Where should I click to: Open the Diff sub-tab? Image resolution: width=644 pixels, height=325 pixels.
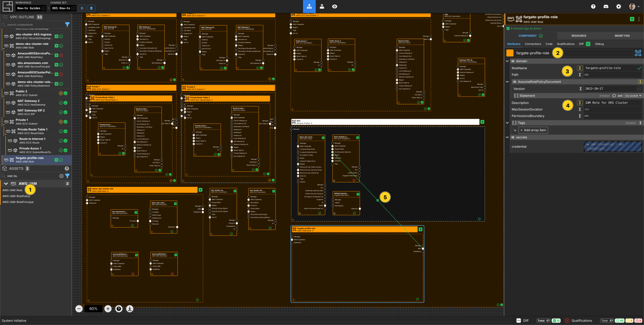click(581, 44)
